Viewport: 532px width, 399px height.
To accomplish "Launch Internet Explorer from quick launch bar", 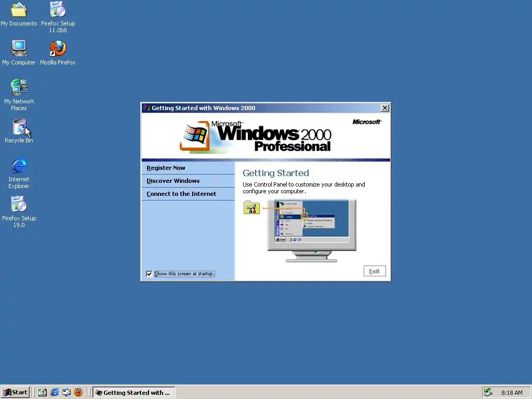I will [x=55, y=392].
